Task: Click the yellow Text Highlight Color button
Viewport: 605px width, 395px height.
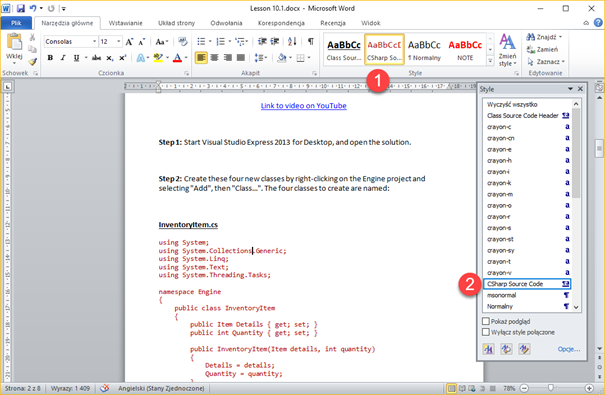Action: point(158,58)
